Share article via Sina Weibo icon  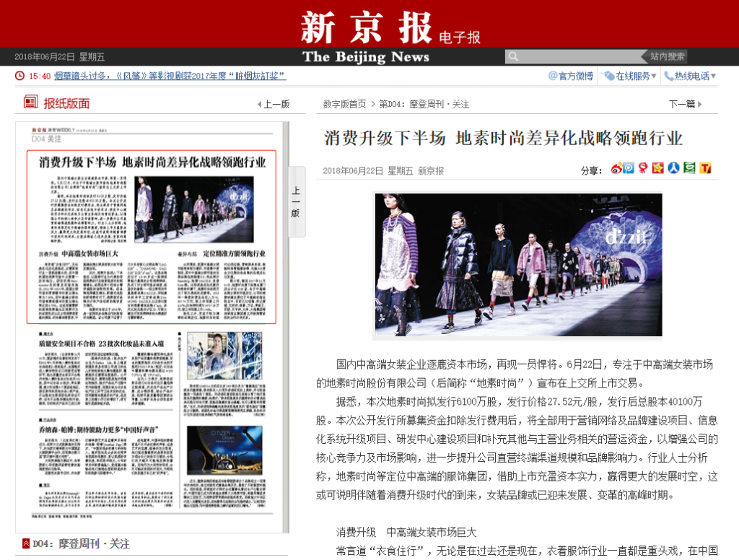(617, 169)
